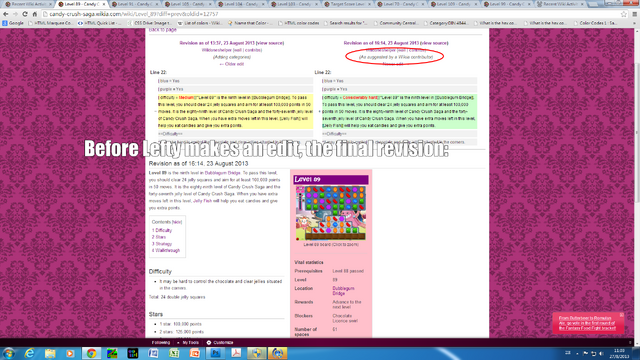
Task: Open Windows Explorer folder taskbar icon
Action: [x=50, y=353]
